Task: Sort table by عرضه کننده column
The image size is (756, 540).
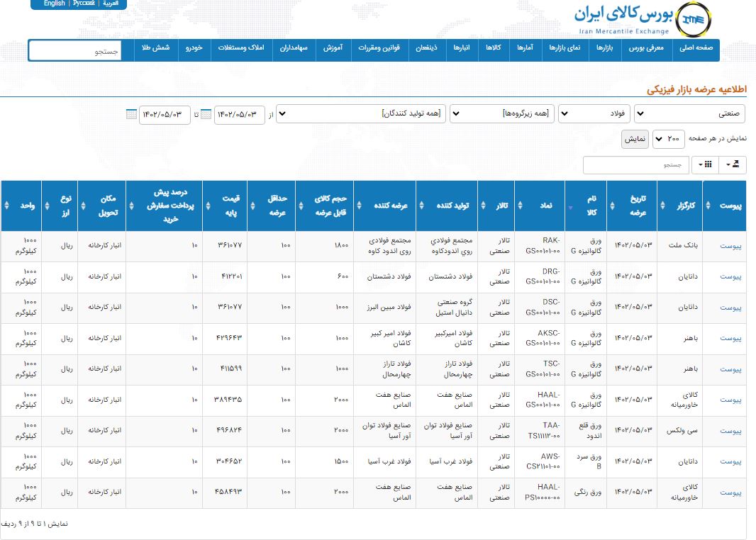Action: click(385, 206)
